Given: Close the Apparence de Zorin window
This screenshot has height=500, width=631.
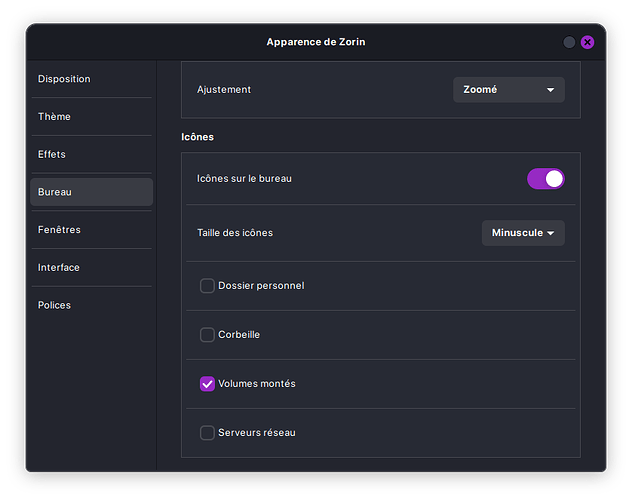Looking at the screenshot, I should [x=588, y=42].
